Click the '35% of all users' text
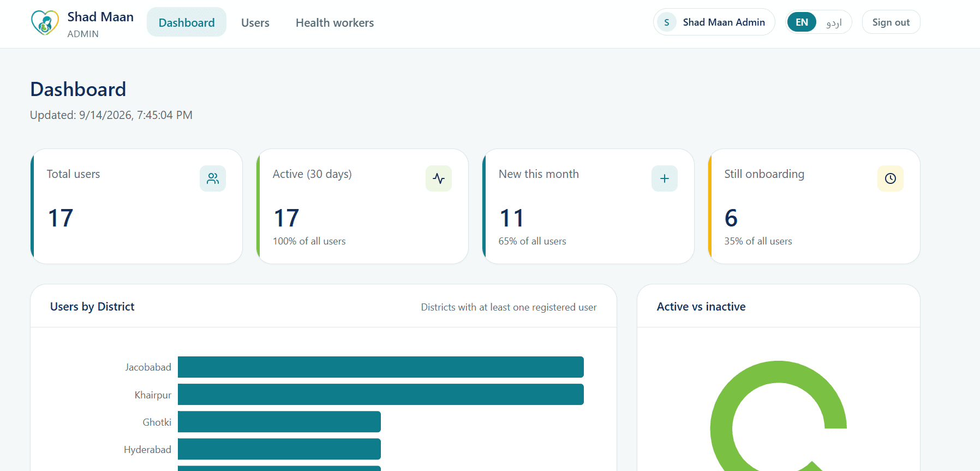This screenshot has height=471, width=980. click(x=758, y=241)
